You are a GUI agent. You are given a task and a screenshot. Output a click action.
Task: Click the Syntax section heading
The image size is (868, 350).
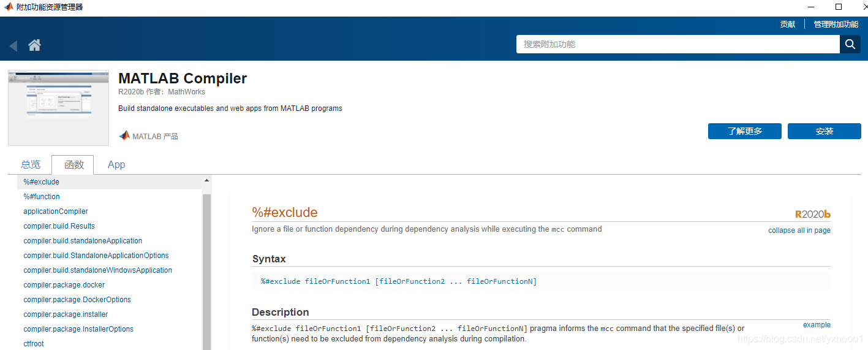tap(269, 259)
